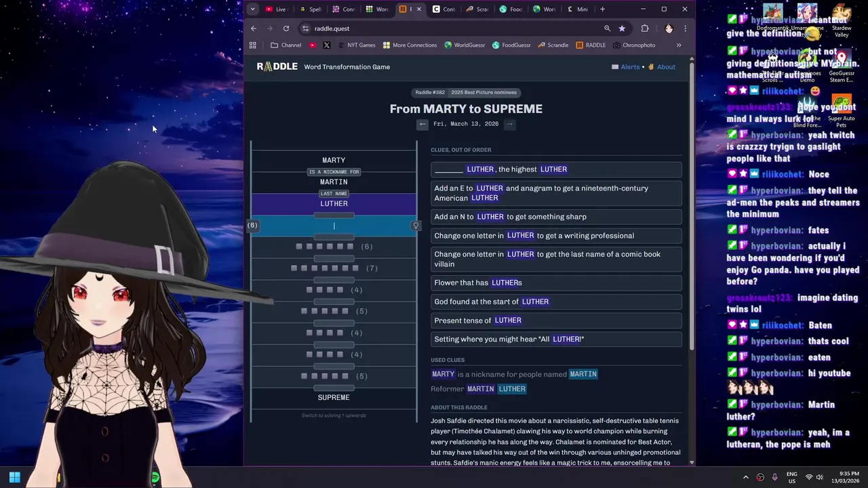
Task: Open the ENG US language switcher
Action: coord(791,477)
